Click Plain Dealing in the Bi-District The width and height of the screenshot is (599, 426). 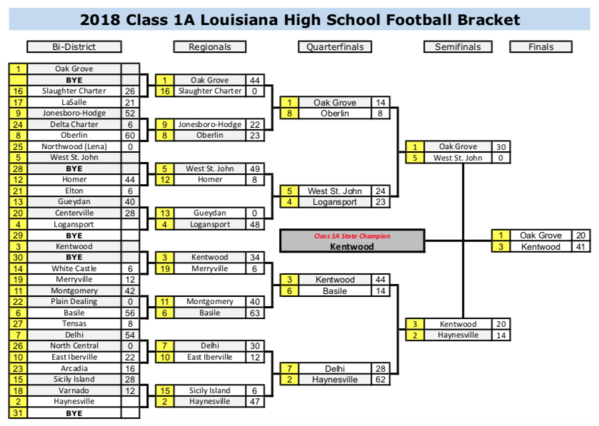74,301
